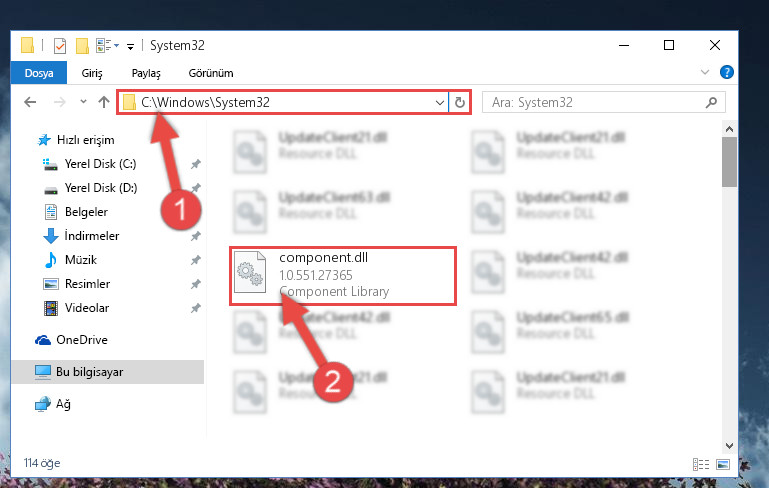The image size is (769, 488).
Task: Click the Properties checkmark icon in title bar
Action: click(x=60, y=46)
